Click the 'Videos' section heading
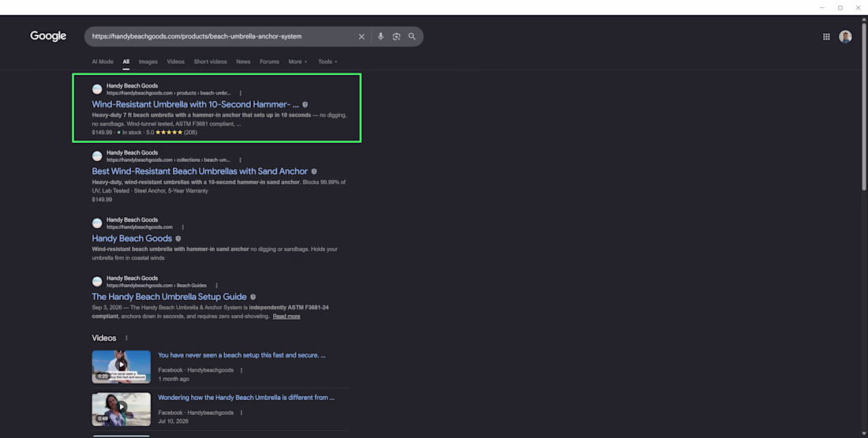 click(x=104, y=338)
